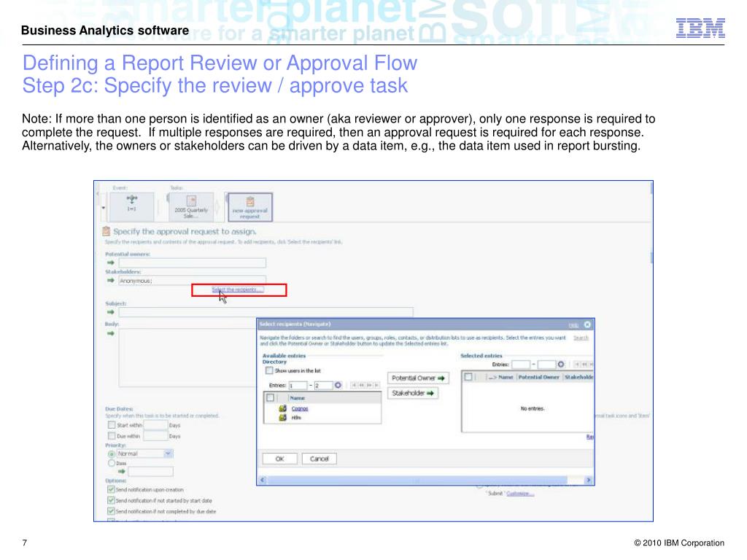Click the Stakeholders field containing Anonymous
This screenshot has height=560, width=747.
pyautogui.click(x=193, y=281)
